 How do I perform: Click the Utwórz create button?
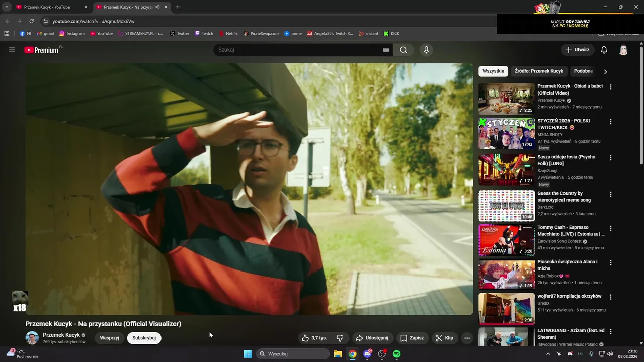577,50
